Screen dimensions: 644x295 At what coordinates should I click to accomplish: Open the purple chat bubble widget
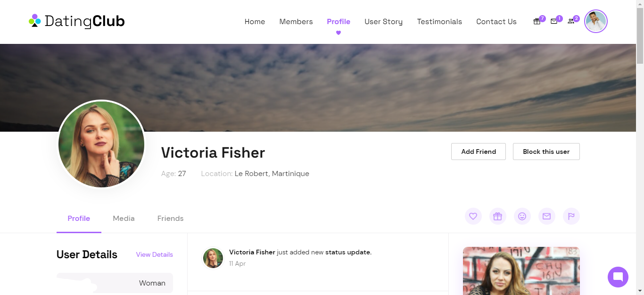click(x=618, y=277)
